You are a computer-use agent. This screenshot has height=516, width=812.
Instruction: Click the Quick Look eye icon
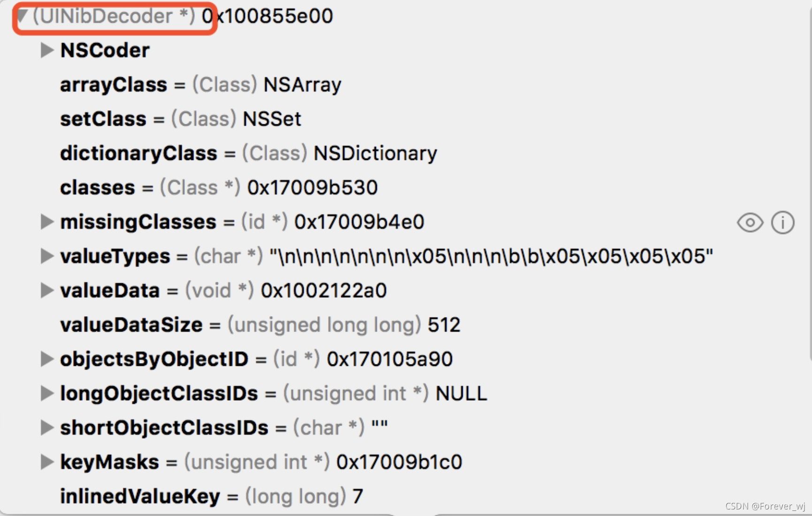pyautogui.click(x=750, y=222)
